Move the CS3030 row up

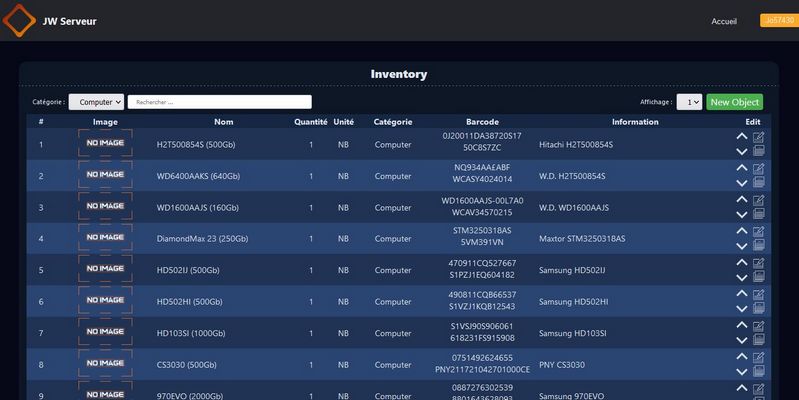(741, 357)
